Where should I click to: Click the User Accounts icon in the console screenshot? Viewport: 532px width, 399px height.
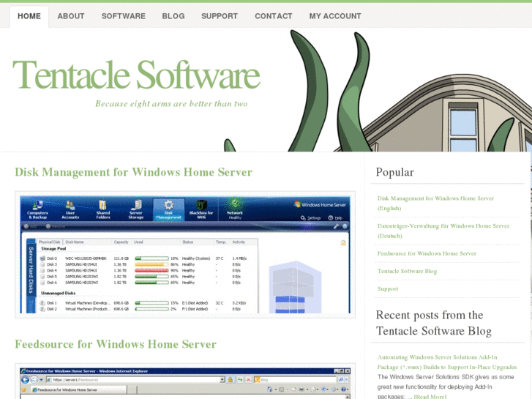pos(70,209)
